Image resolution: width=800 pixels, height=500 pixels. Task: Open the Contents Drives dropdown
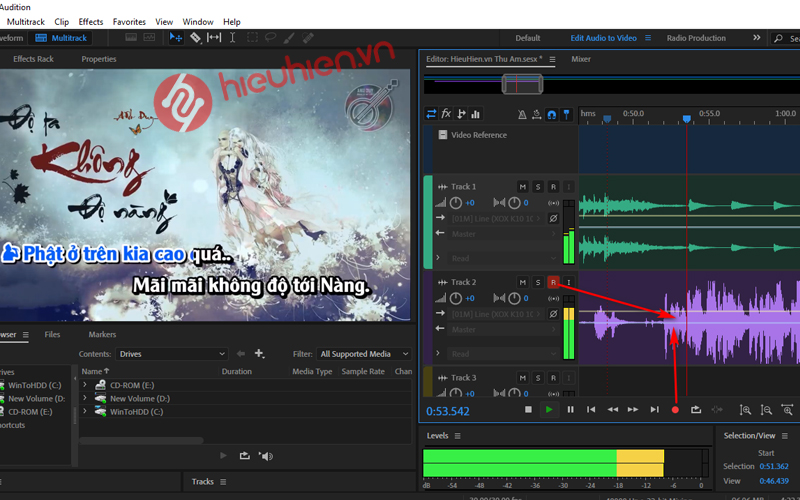[x=171, y=354]
